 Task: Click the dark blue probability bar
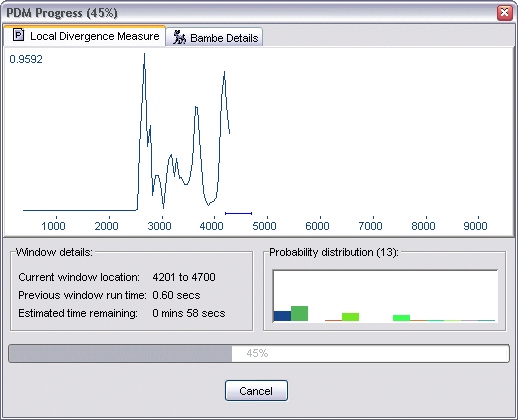[x=282, y=316]
